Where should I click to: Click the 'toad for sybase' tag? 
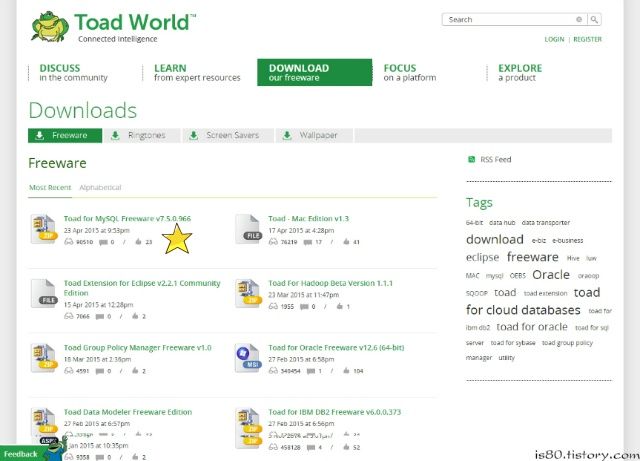[x=513, y=343]
